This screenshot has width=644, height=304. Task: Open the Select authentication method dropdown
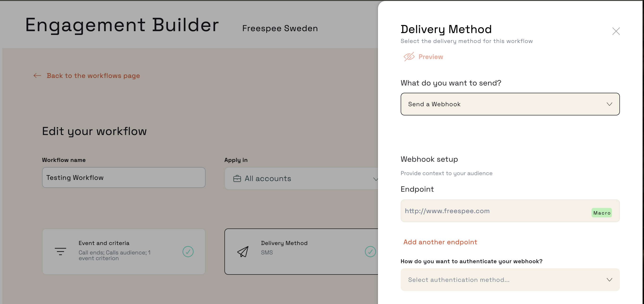510,280
